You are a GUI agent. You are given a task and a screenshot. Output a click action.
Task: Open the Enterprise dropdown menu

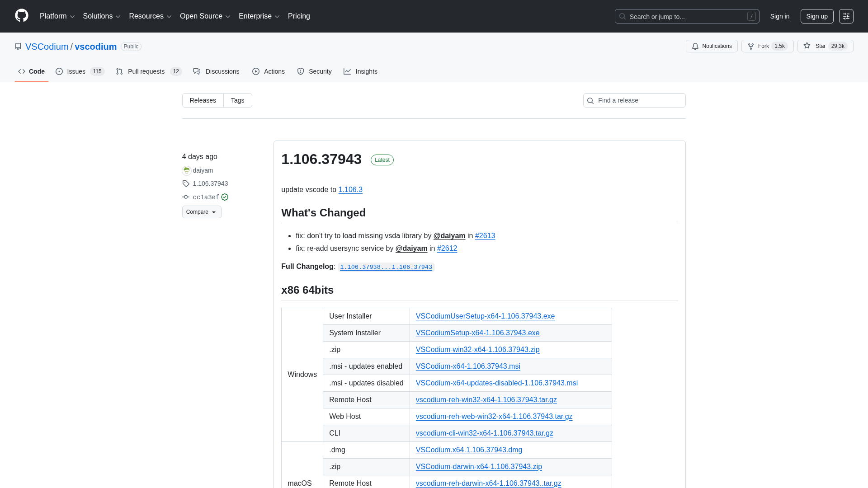[259, 16]
